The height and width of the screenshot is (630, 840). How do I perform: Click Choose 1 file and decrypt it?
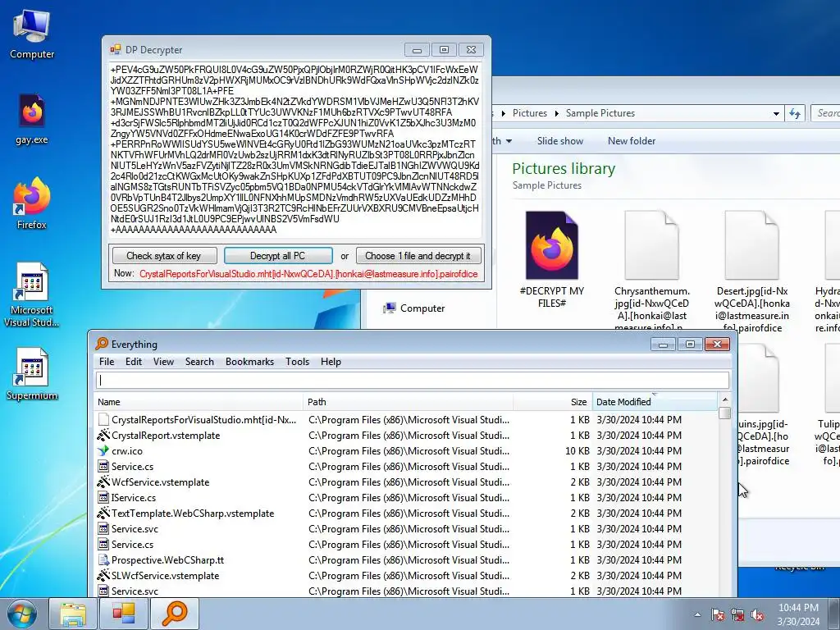pos(418,256)
